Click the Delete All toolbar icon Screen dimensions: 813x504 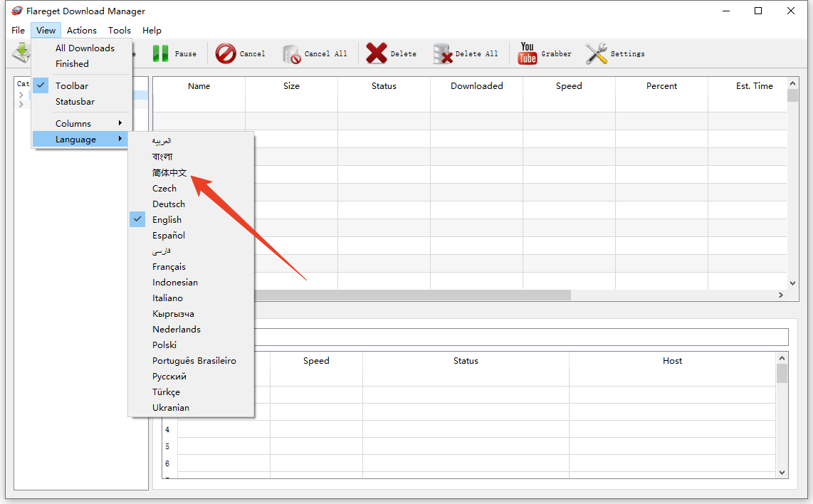(443, 53)
